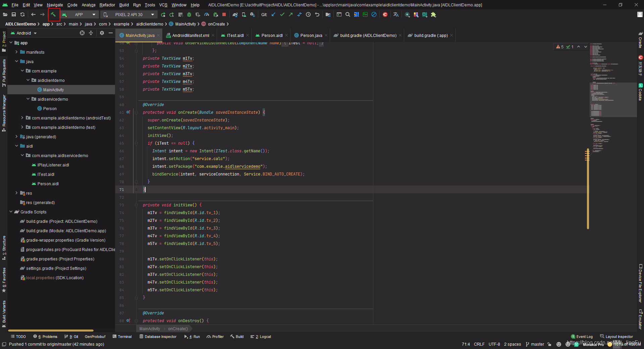Click the Debug app bug icon
Viewport: 644px width, 349px height.
tap(189, 14)
